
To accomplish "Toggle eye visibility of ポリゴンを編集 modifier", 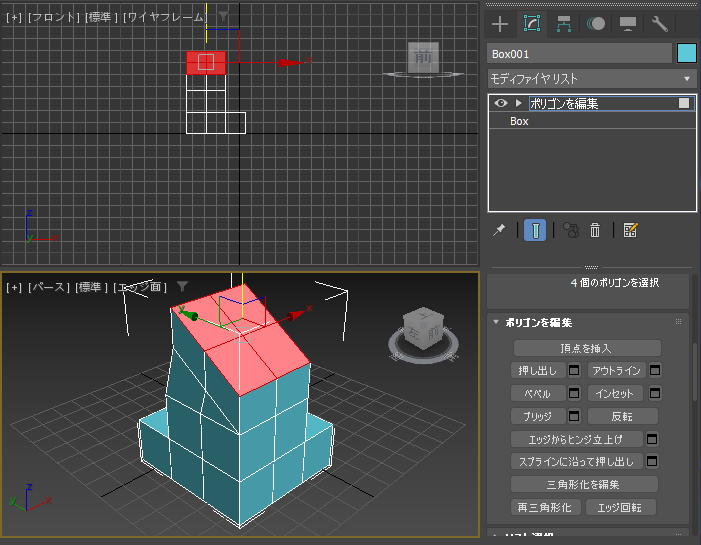I will (x=501, y=103).
